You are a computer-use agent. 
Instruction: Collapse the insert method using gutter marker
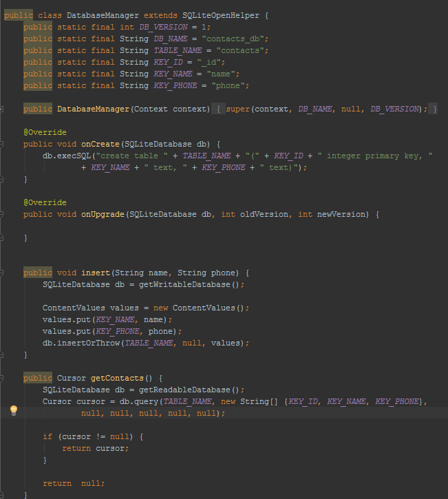(x=1, y=273)
